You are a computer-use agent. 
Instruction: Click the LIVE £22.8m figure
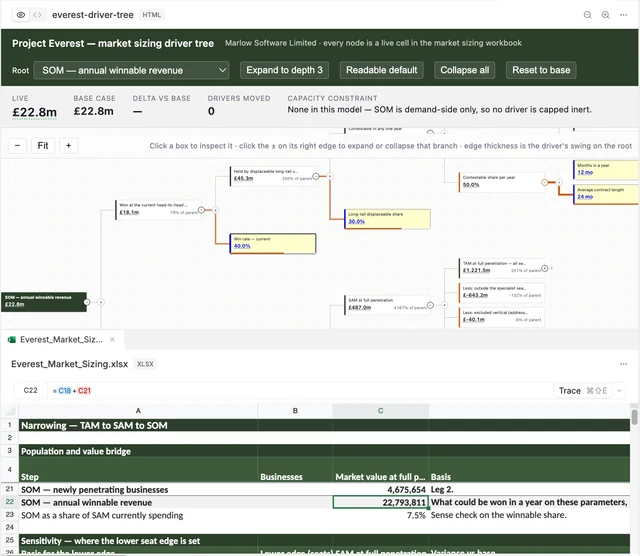[34, 112]
